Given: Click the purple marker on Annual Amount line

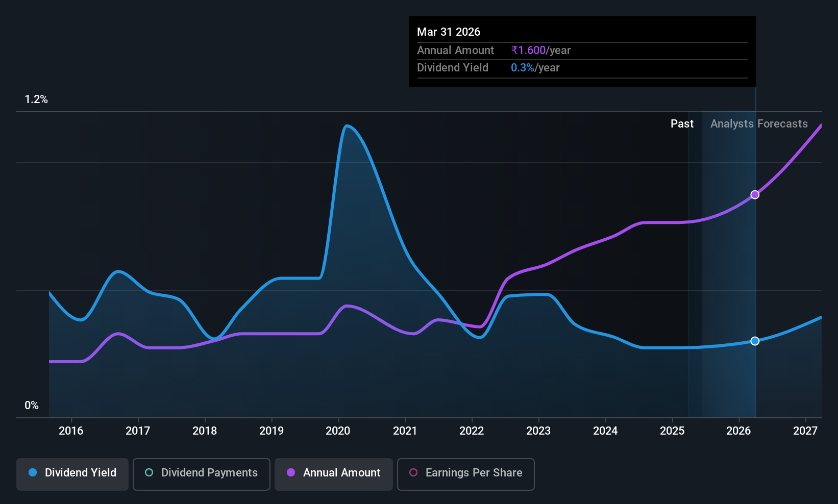Looking at the screenshot, I should click(755, 195).
